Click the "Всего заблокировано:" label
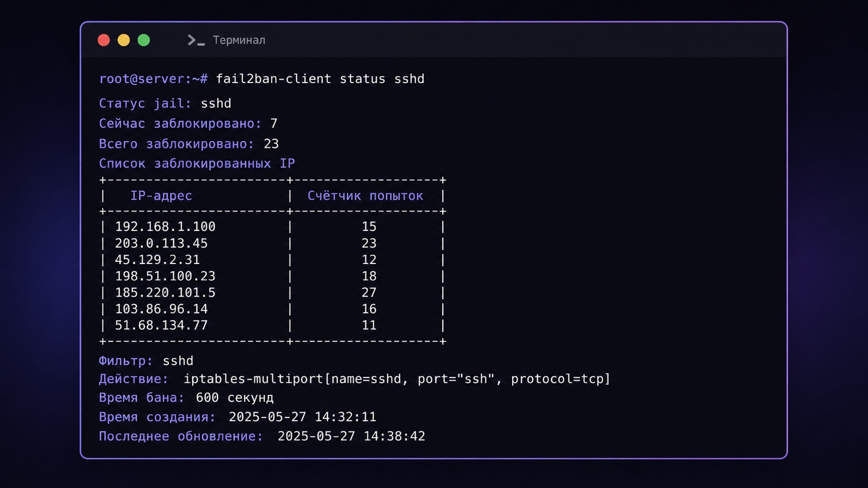Image resolution: width=868 pixels, height=488 pixels. [176, 144]
